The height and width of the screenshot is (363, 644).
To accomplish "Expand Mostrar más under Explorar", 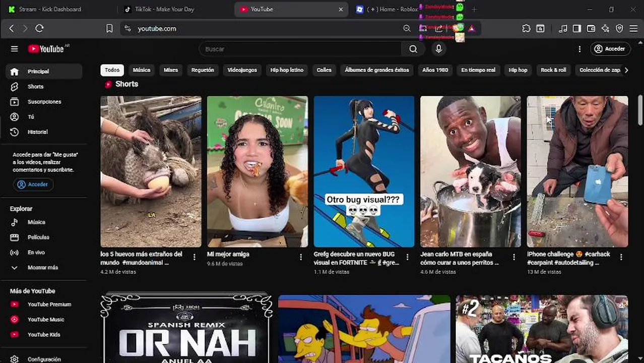I will (x=44, y=268).
